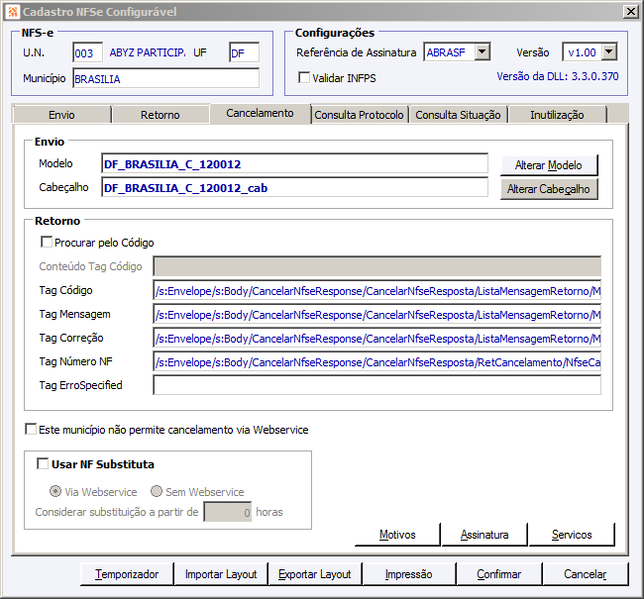644x599 pixels.
Task: Click the ABYZ PARTICIP. unit name text
Action: click(147, 53)
